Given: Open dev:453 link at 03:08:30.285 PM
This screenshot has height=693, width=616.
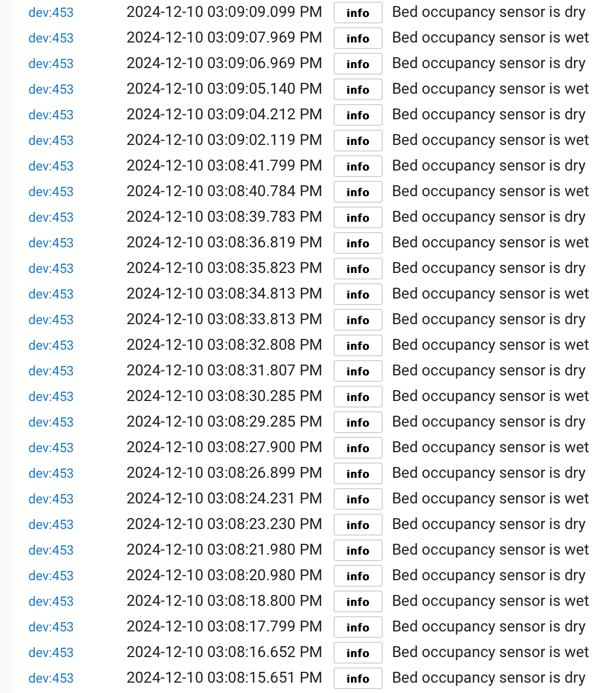Looking at the screenshot, I should [x=51, y=397].
